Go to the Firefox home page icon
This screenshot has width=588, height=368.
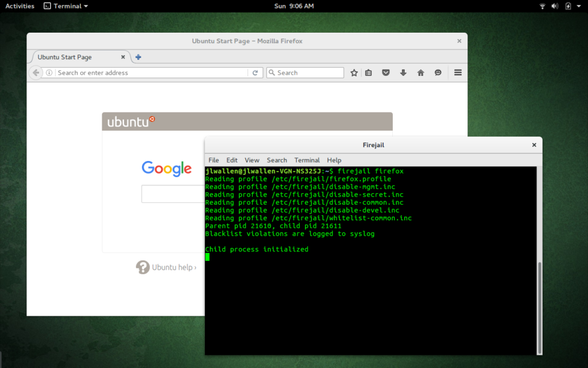[420, 72]
